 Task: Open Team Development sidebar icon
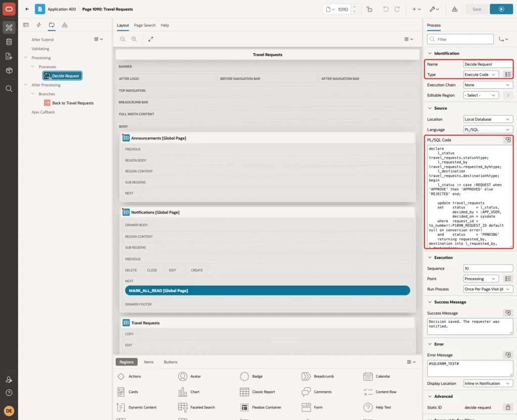click(9, 57)
